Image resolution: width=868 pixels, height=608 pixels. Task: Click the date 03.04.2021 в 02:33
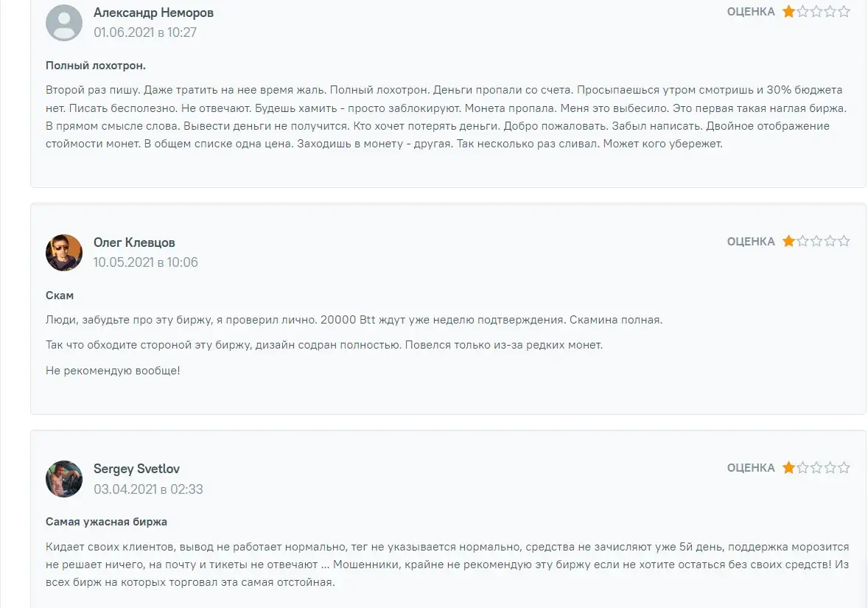pos(148,489)
